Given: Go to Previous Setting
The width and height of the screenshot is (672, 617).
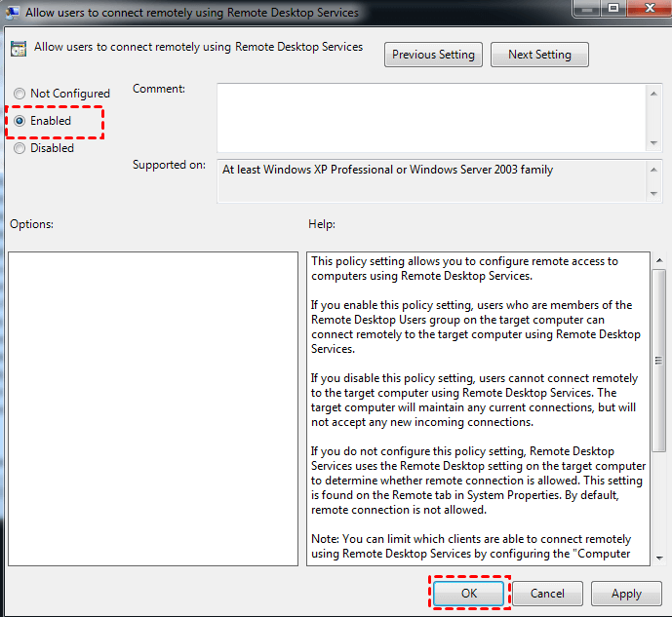Looking at the screenshot, I should (x=433, y=55).
